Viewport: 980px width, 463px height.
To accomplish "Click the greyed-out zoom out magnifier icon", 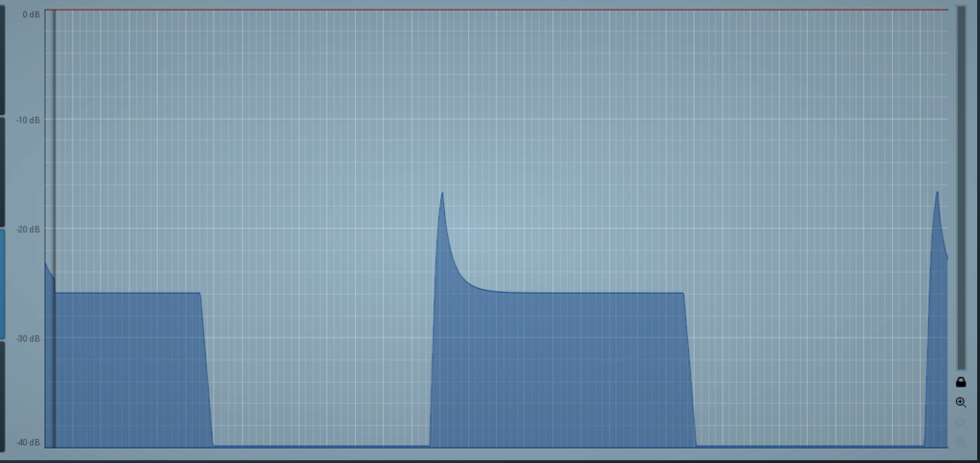I will [x=961, y=423].
